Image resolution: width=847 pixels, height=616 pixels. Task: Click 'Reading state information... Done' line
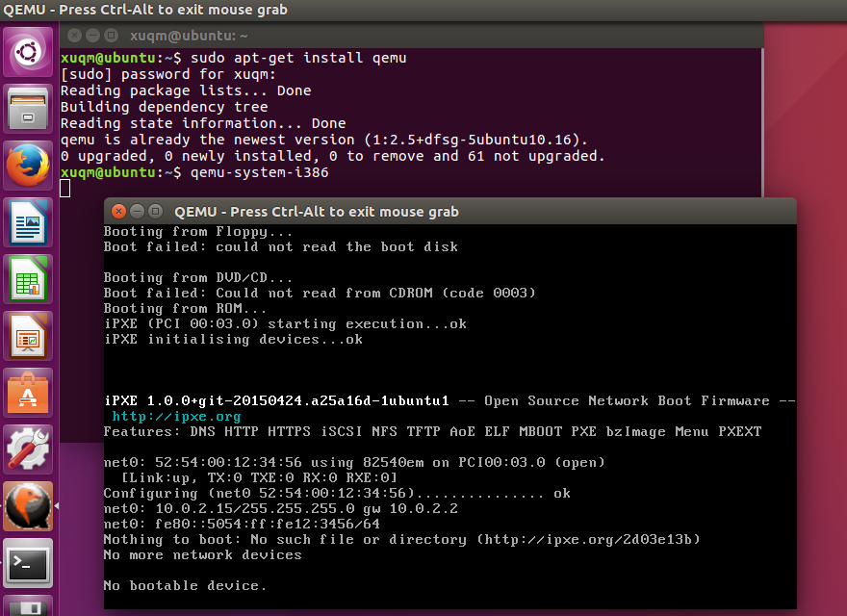click(203, 123)
